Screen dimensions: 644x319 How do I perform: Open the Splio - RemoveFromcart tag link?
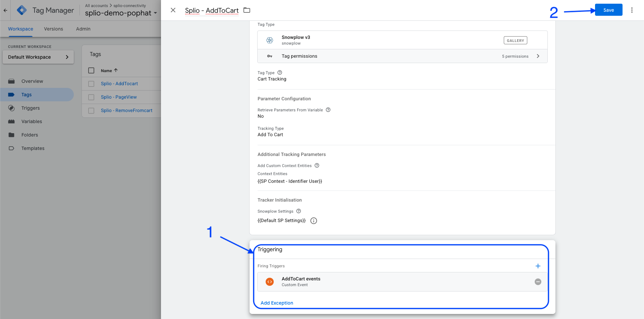(126, 110)
